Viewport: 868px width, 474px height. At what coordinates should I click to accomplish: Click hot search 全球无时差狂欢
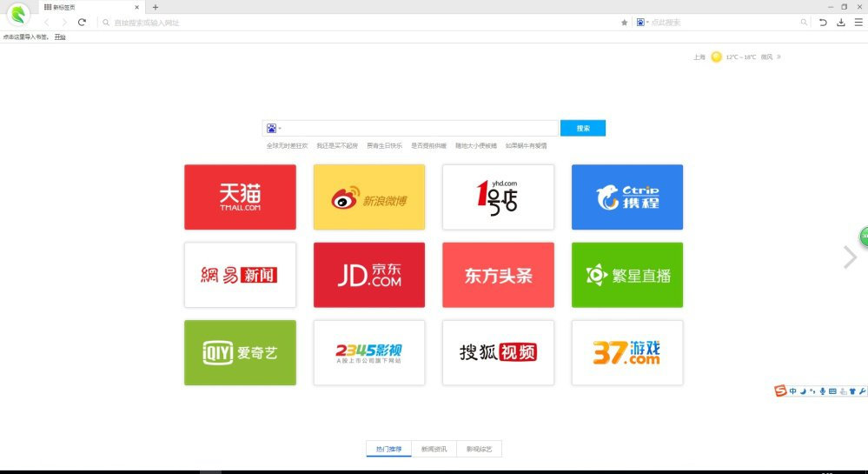[x=287, y=146]
